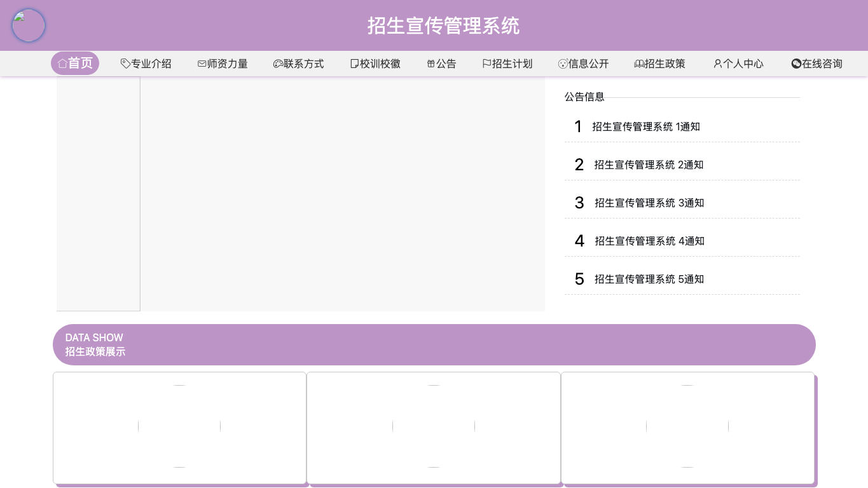Click the chat icon beside 在线咨询
Image resolution: width=868 pixels, height=488 pixels.
pyautogui.click(x=796, y=64)
